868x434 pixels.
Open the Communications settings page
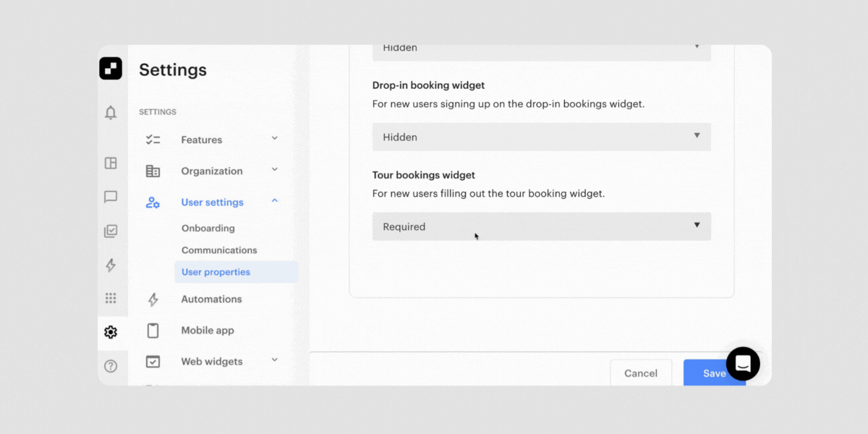(219, 250)
